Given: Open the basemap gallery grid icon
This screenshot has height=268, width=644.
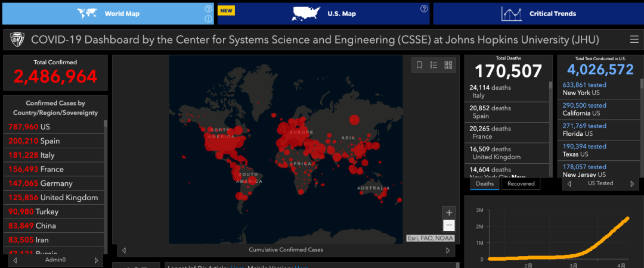Looking at the screenshot, I should pos(448,65).
